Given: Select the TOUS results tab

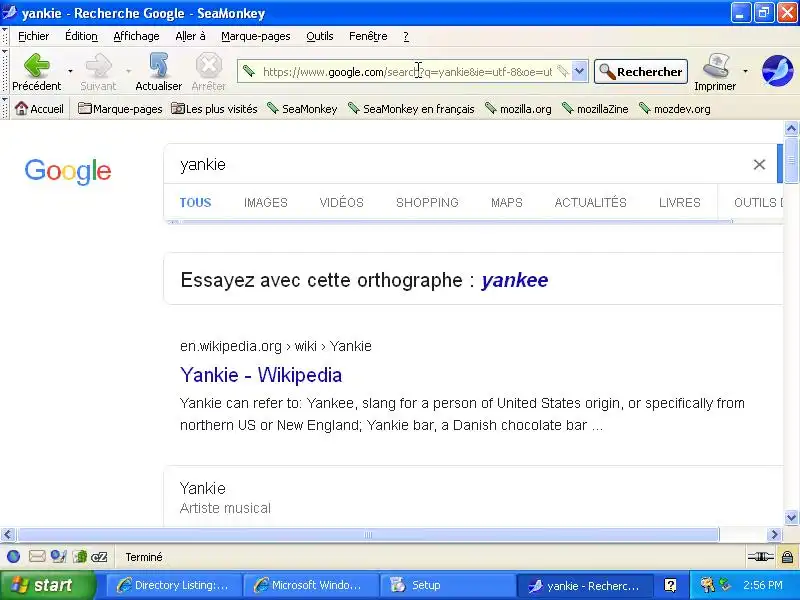Looking at the screenshot, I should tap(195, 203).
